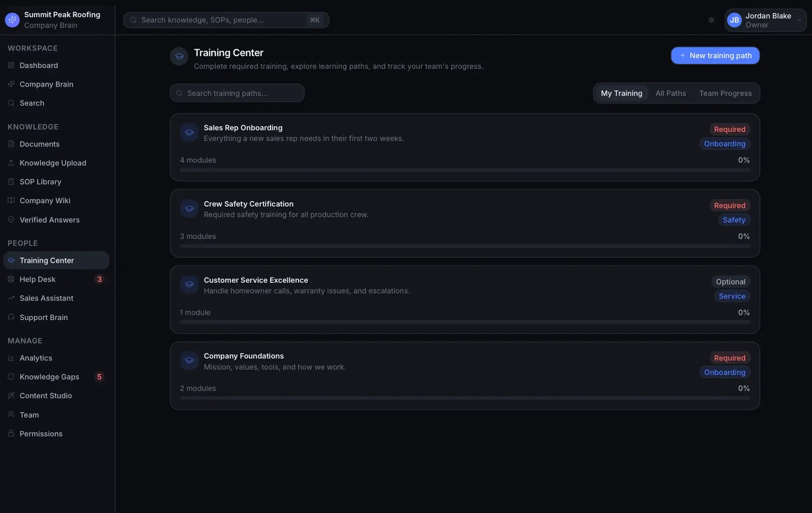Click the JB user avatar
The image size is (812, 513).
(x=735, y=20)
